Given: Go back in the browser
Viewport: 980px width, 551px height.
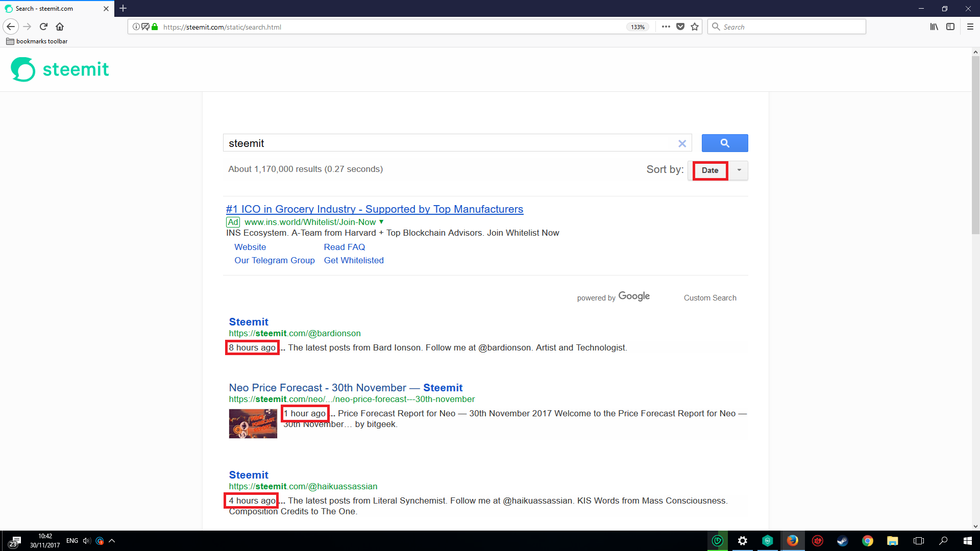Looking at the screenshot, I should [11, 27].
